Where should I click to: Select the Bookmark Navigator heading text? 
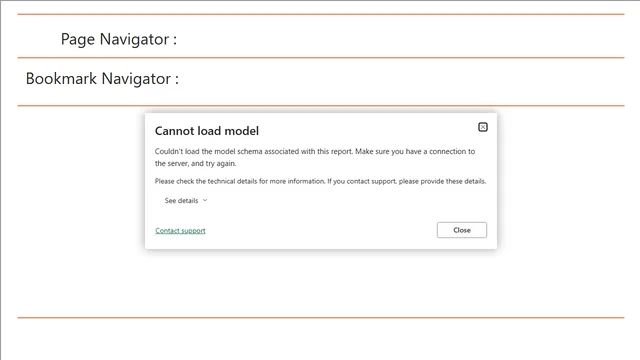pos(102,79)
